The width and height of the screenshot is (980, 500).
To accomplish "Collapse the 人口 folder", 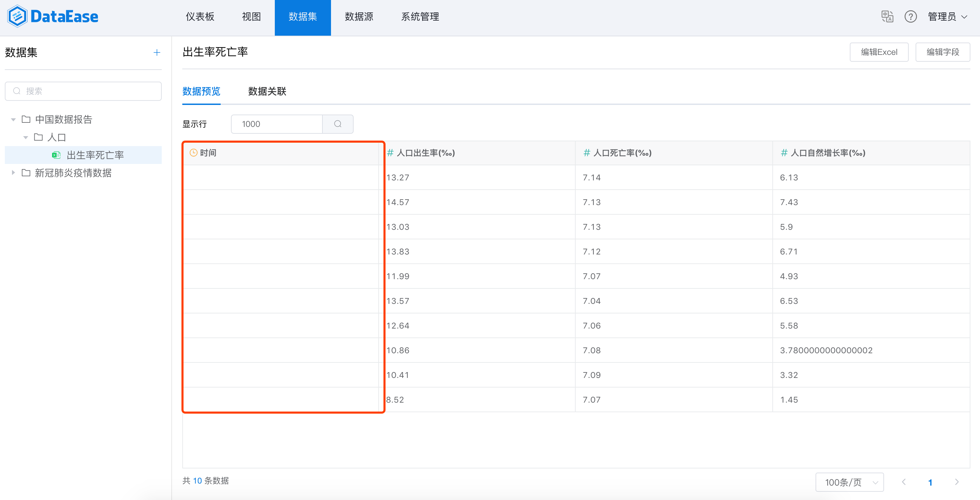I will click(25, 138).
